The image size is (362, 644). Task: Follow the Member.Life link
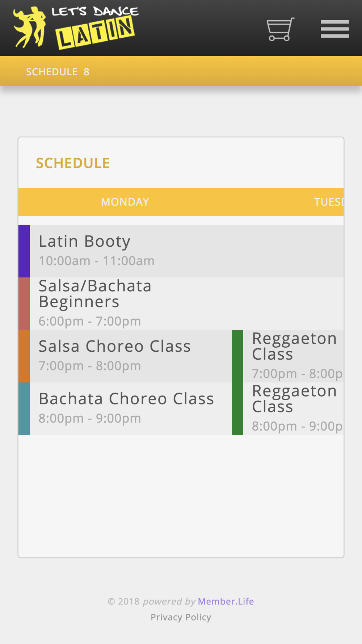pos(226,601)
